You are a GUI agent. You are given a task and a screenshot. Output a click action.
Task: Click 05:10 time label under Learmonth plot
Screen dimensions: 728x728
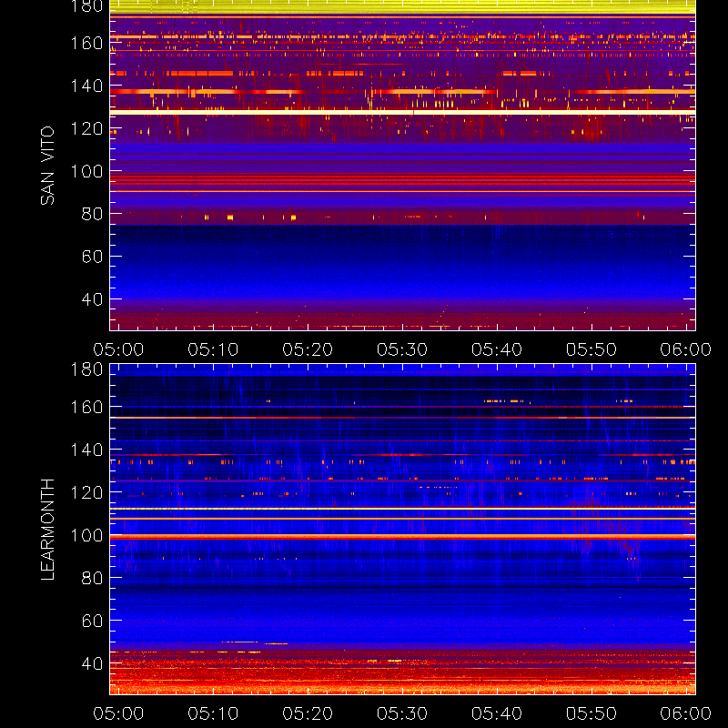coord(213,713)
